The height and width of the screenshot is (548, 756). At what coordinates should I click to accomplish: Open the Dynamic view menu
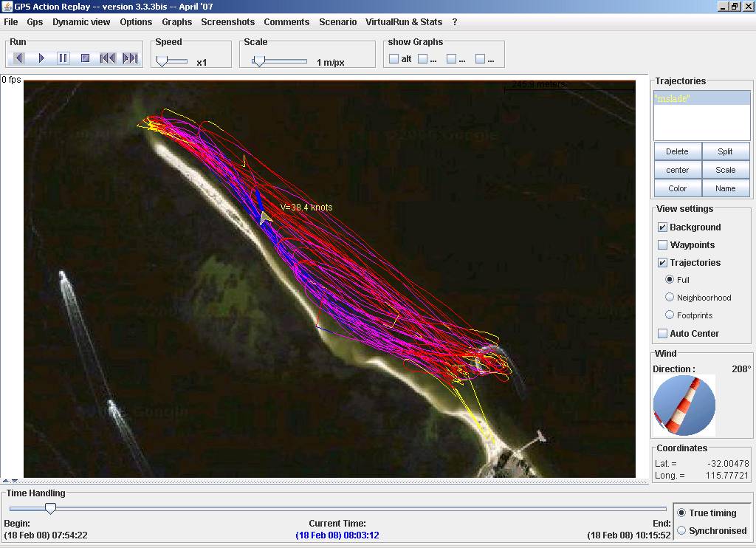[81, 22]
